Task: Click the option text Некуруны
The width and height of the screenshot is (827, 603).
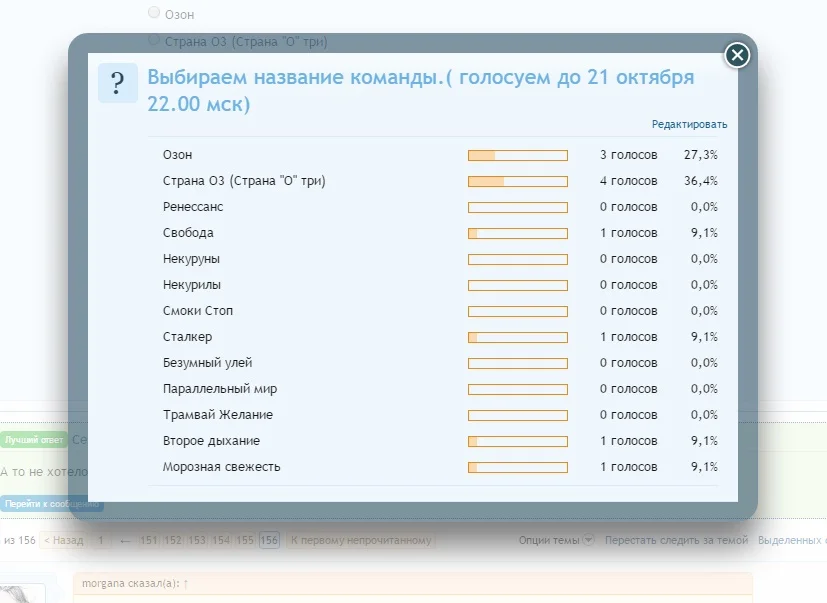Action: [191, 259]
